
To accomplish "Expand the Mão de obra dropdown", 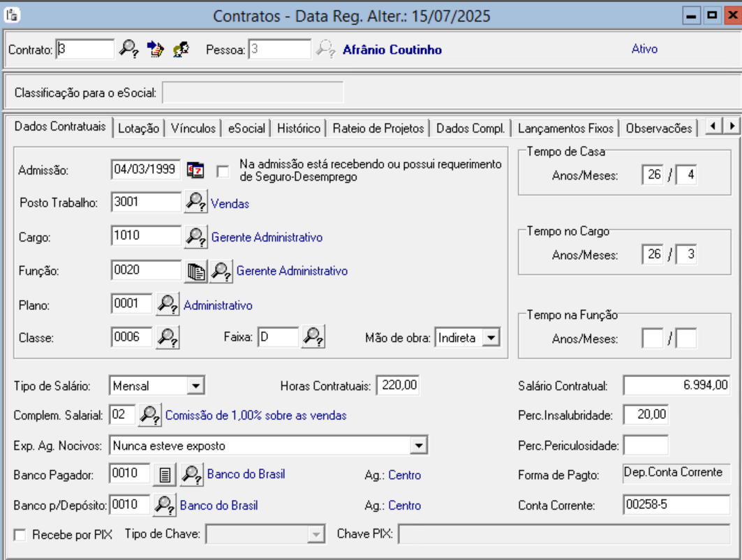I will [x=491, y=338].
